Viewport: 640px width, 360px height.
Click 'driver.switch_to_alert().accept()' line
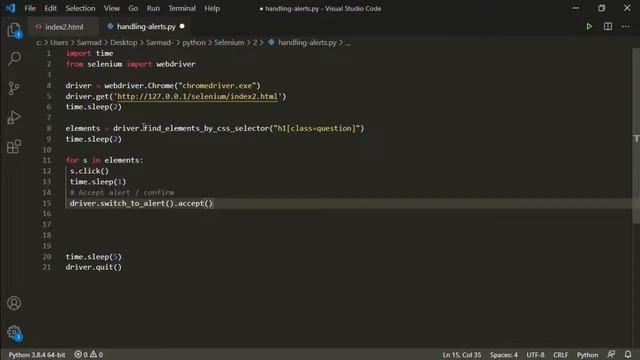coord(141,203)
